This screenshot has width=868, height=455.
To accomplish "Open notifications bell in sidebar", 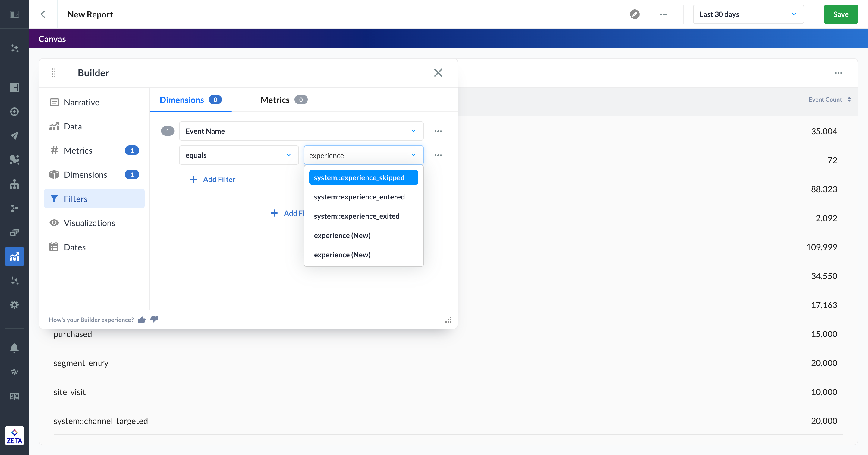I will pos(14,348).
